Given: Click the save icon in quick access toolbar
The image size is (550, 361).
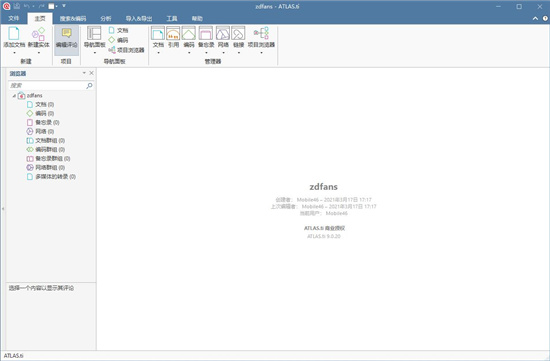Looking at the screenshot, I should pyautogui.click(x=17, y=6).
